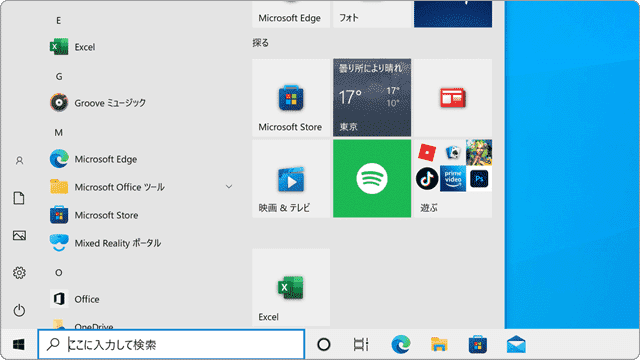Open Photoshop in the 遊ぶ folder

pyautogui.click(x=479, y=179)
